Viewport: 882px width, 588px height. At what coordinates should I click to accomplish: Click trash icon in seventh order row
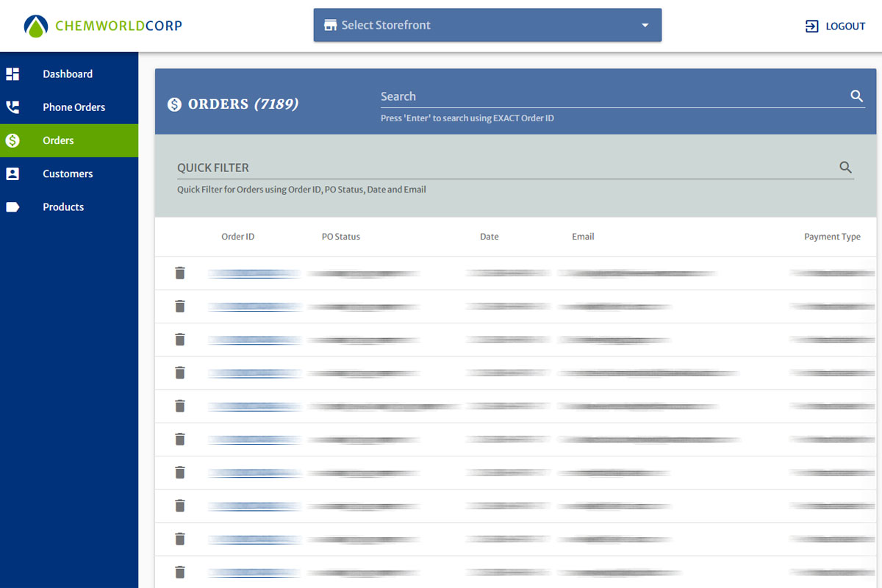coord(180,473)
